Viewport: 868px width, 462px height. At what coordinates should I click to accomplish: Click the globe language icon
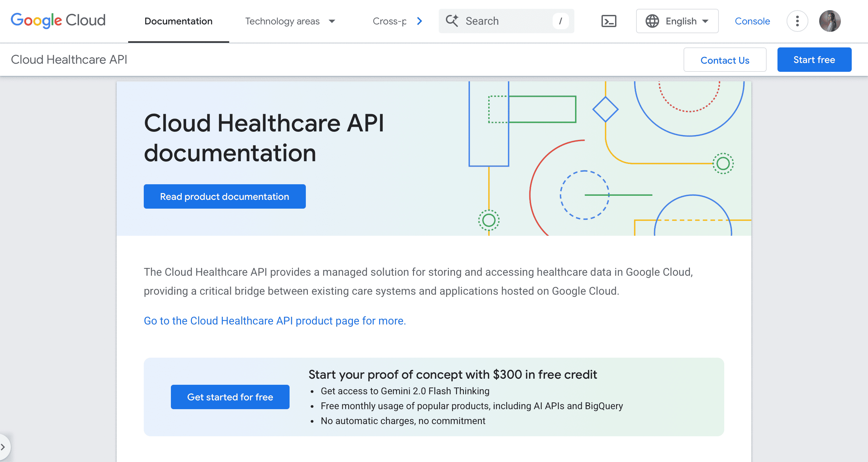[x=652, y=21]
